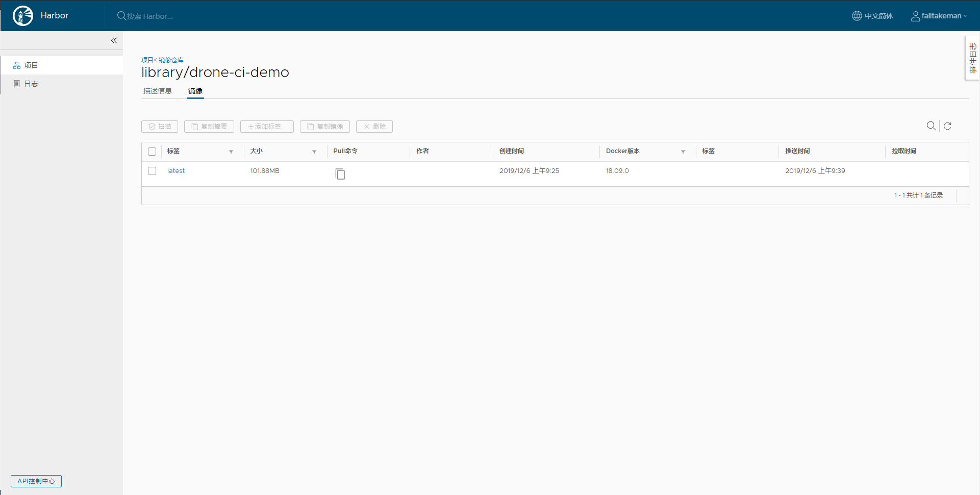The width and height of the screenshot is (980, 495).
Task: Click the 复制摘要 button
Action: pos(209,127)
